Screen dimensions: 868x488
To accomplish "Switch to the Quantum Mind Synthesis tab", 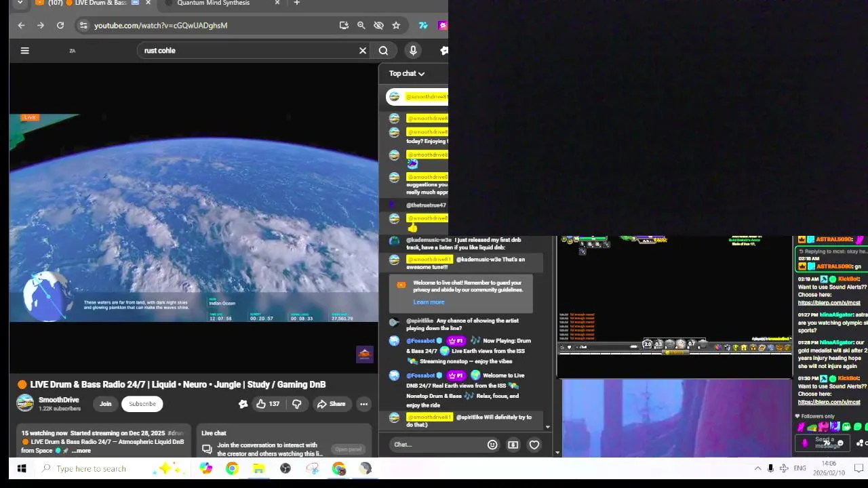I will pyautogui.click(x=214, y=3).
